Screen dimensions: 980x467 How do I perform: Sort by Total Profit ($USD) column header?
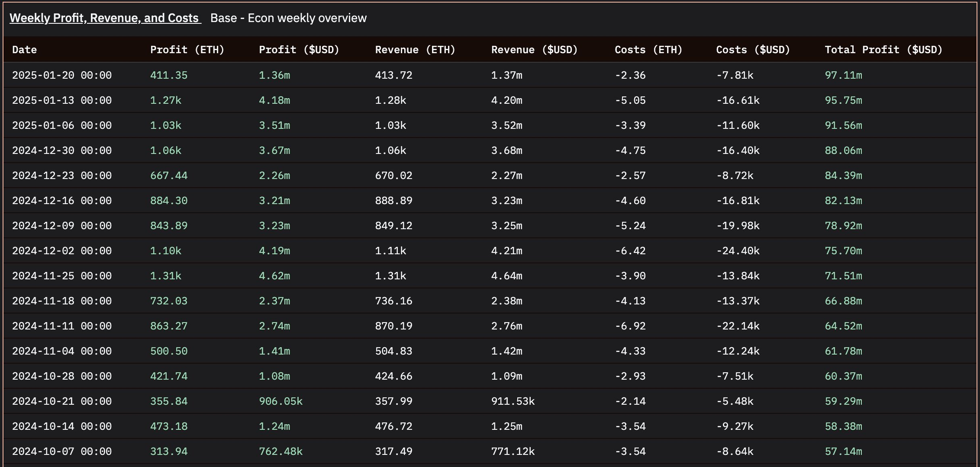click(x=883, y=50)
